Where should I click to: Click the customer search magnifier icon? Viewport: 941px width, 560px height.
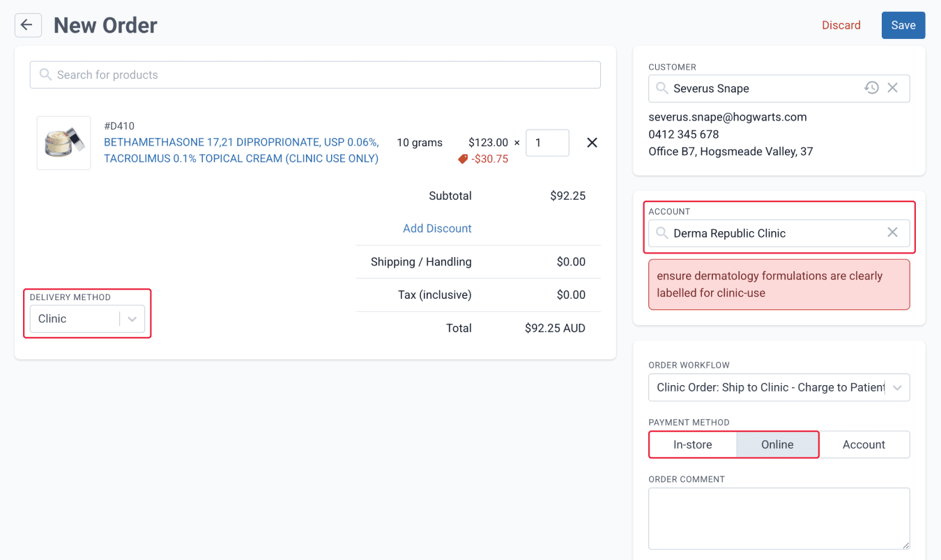click(x=662, y=88)
